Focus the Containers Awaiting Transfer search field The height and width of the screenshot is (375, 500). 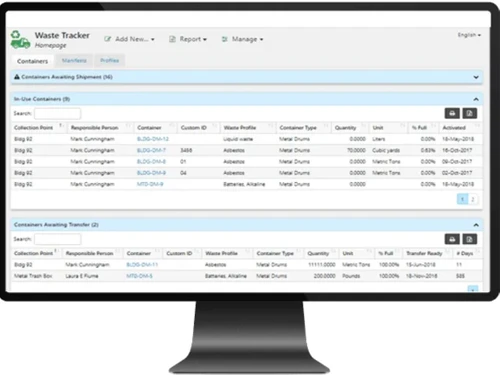(57, 239)
